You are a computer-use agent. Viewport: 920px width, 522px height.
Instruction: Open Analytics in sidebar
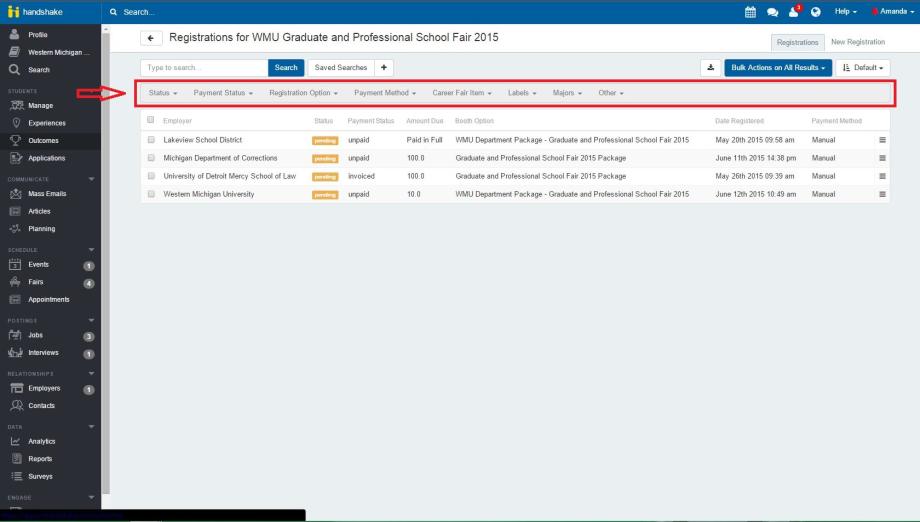pos(41,442)
